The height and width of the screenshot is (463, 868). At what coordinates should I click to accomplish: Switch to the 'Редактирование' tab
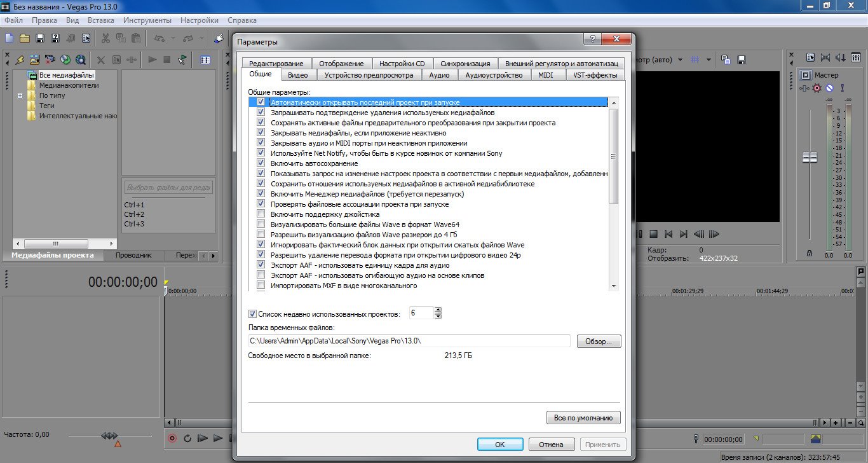click(x=276, y=64)
